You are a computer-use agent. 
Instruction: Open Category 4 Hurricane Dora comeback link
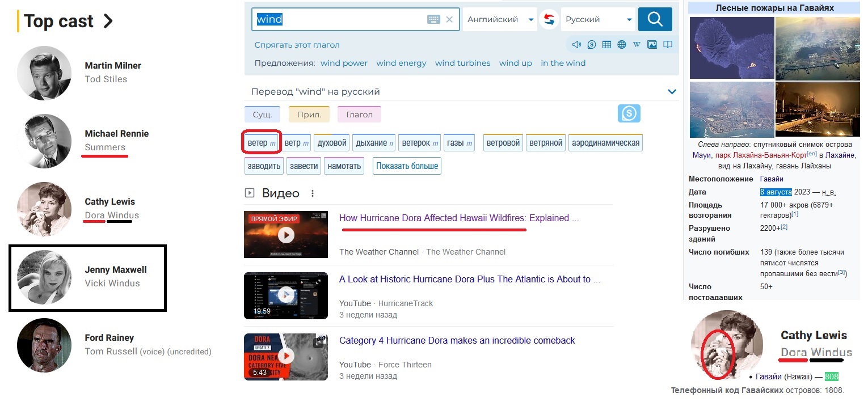pyautogui.click(x=457, y=340)
